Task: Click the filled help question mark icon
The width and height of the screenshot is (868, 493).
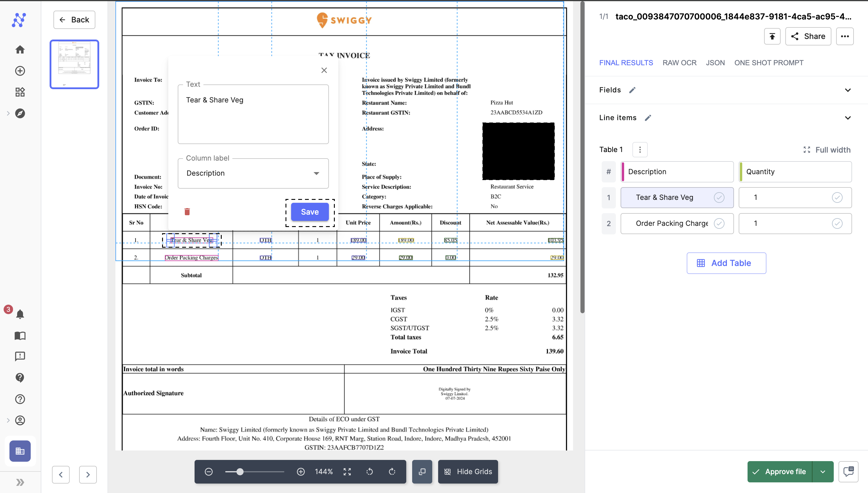Action: [x=20, y=378]
